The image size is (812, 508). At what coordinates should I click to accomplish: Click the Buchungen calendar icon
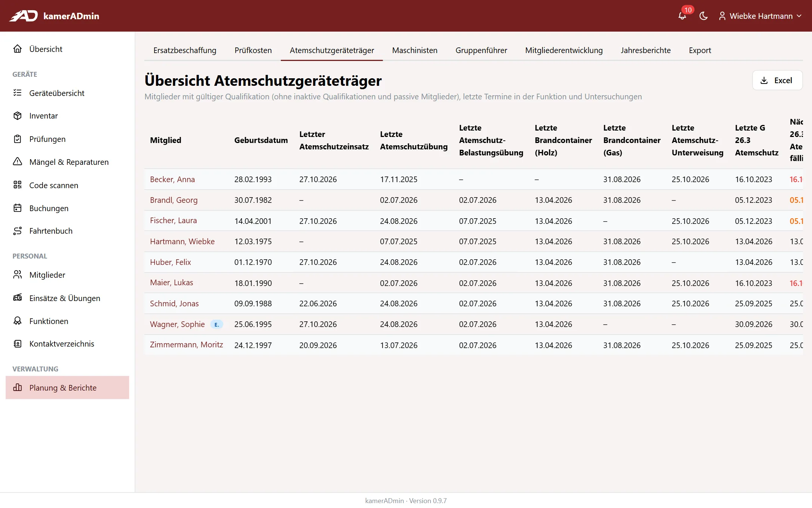click(x=18, y=208)
